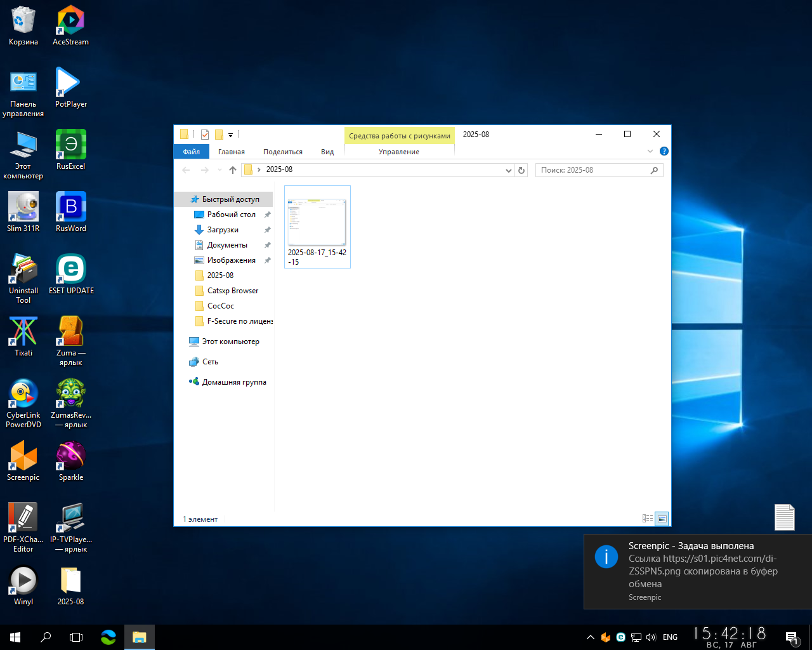Expand the address bar history dropdown

coord(508,170)
